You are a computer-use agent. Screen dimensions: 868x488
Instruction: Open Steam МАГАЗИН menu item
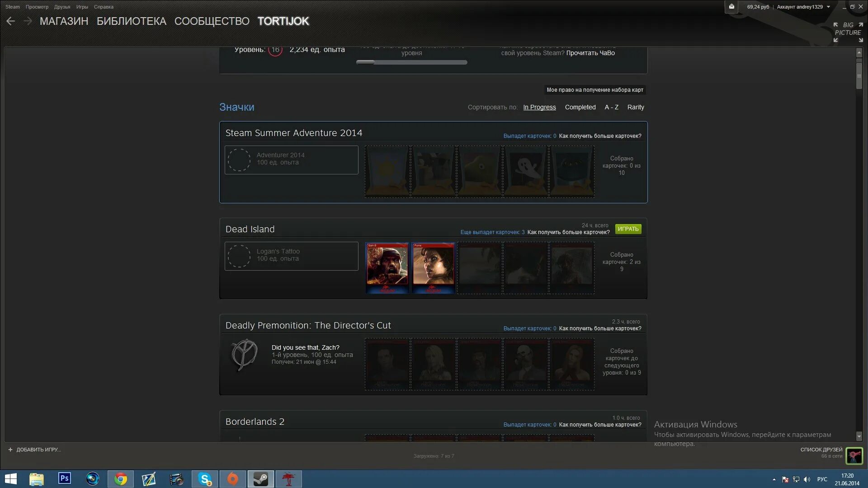click(x=64, y=20)
